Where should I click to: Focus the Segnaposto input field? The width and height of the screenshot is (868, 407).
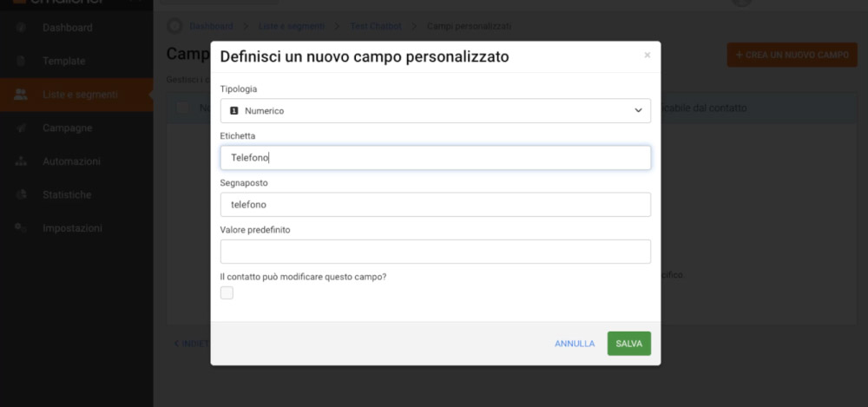coord(435,204)
